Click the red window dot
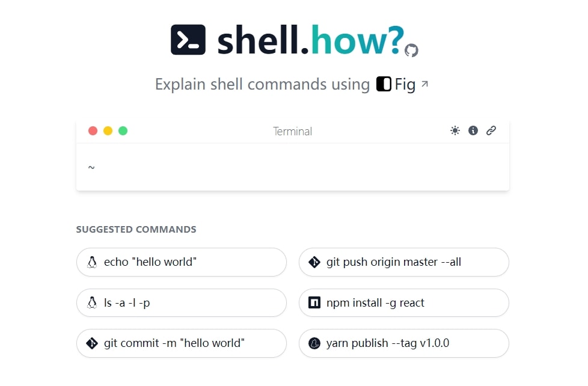Screen dimensions: 588x386 click(93, 130)
